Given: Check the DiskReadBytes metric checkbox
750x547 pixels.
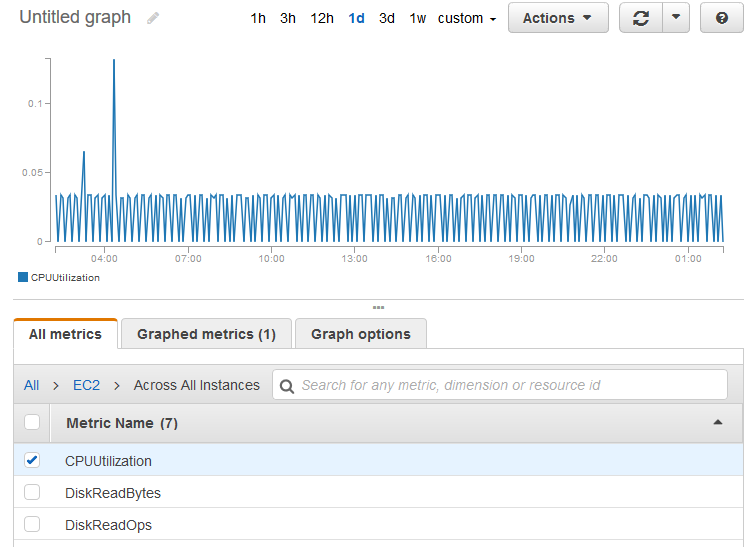Looking at the screenshot, I should coord(32,493).
